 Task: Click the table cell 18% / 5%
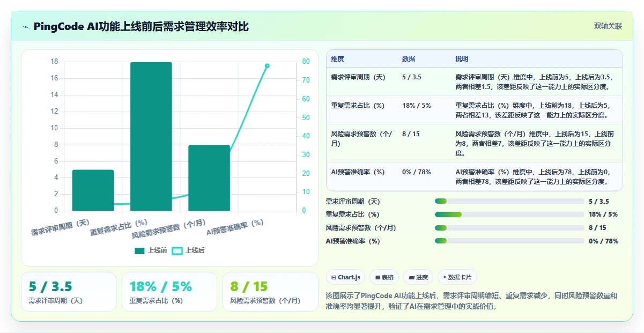click(x=417, y=106)
